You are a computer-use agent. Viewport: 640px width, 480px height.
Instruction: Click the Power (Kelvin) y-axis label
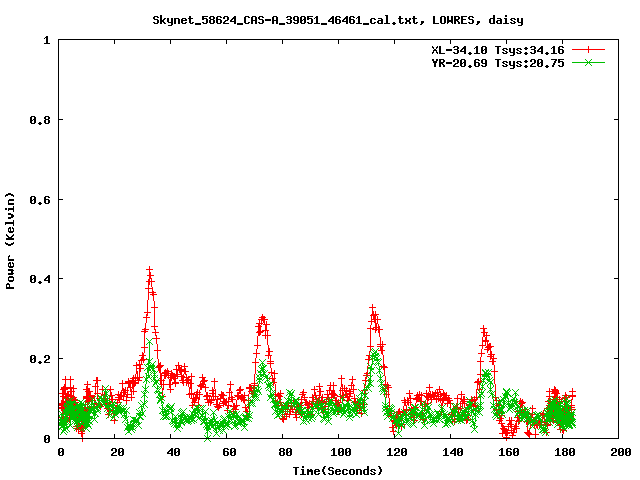coord(10,241)
